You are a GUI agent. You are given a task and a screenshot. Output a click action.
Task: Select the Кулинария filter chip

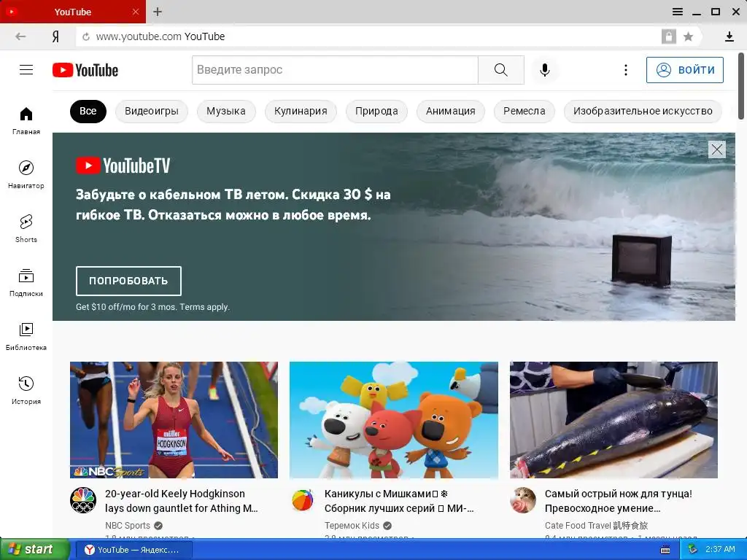point(301,112)
